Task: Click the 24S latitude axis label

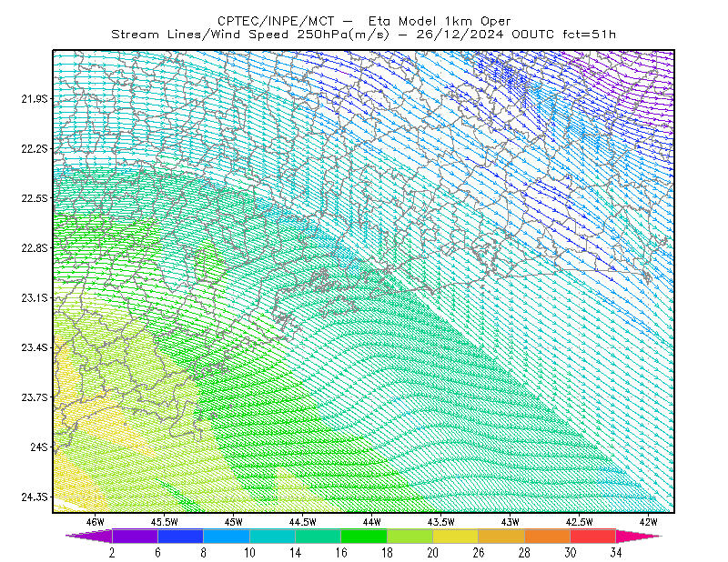Action: coord(39,447)
